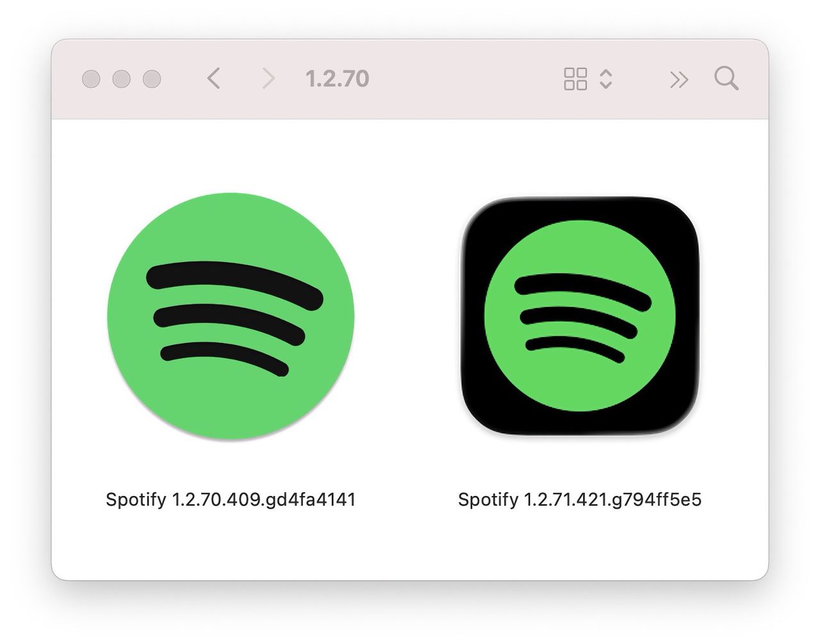Open the view options dropdown chevron
The width and height of the screenshot is (820, 644).
(x=605, y=79)
